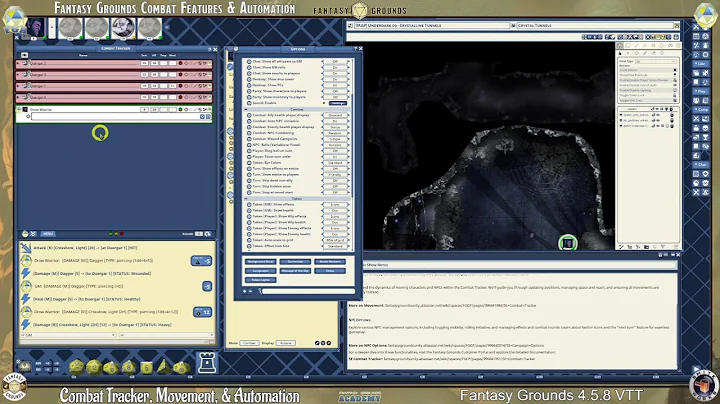Screen dimensions: 720x404
Task: Toggle Enable/Disable Lighting action
Action: point(647,90)
